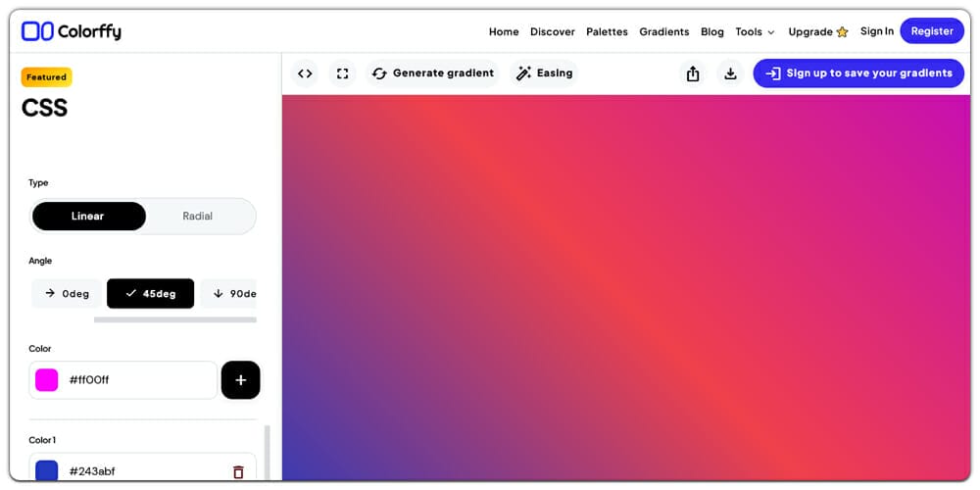Image resolution: width=980 pixels, height=490 pixels.
Task: Click the Generate gradient button
Action: pos(432,73)
